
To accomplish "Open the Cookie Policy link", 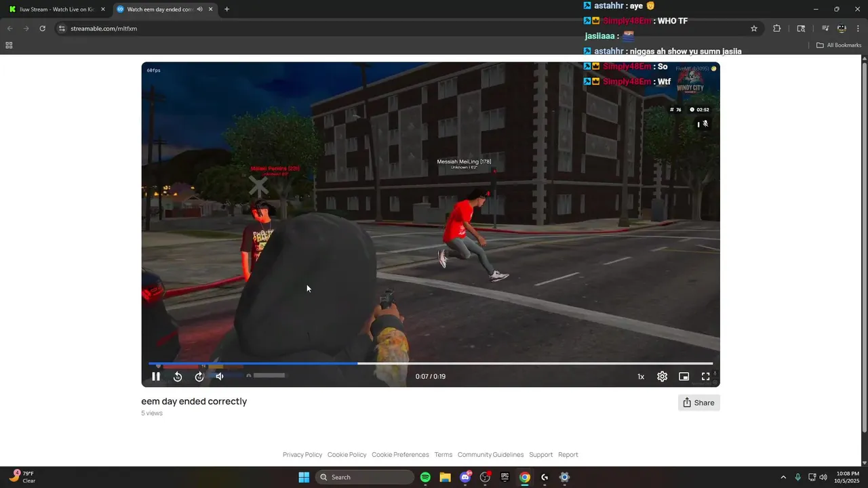I will point(347,455).
